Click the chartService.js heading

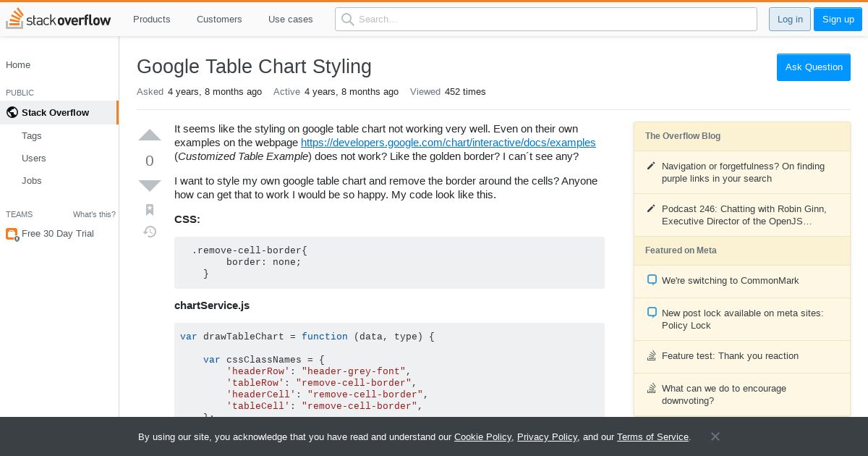tap(212, 305)
